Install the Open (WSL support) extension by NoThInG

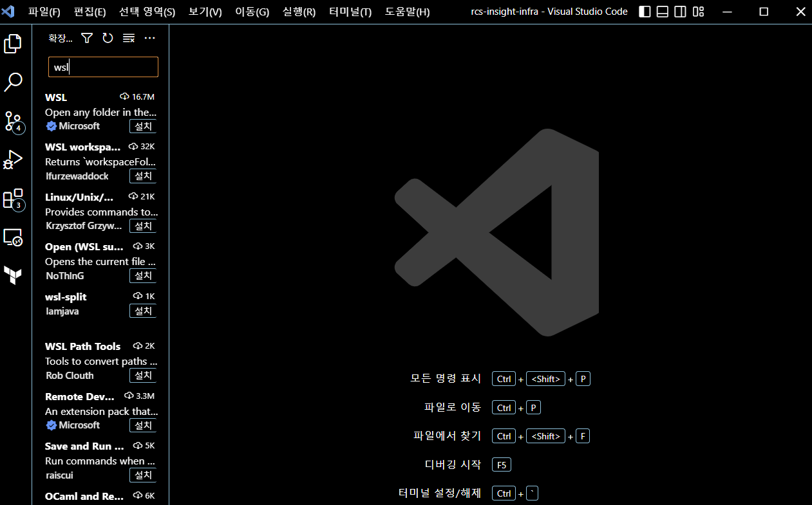(143, 275)
